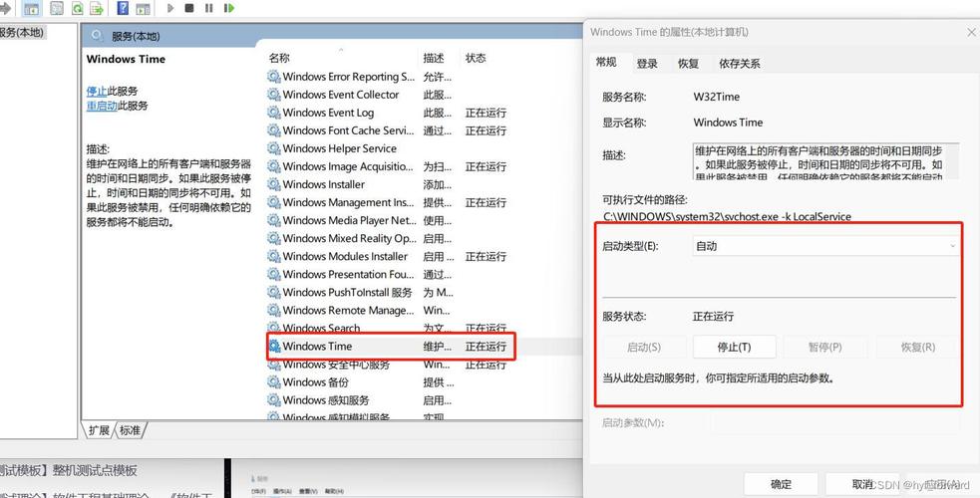
Task: Switch to the 常规 tab
Action: pos(605,63)
